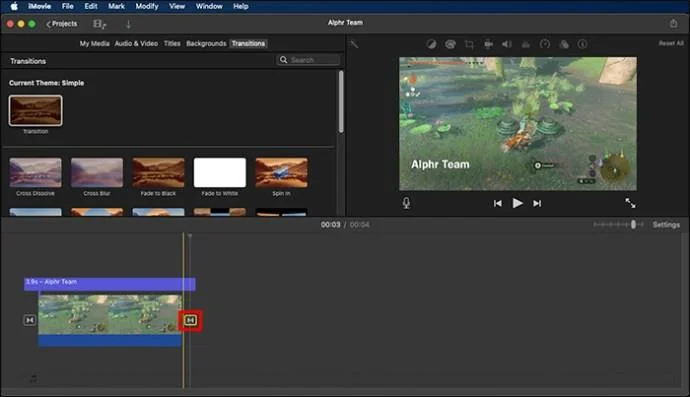Screen dimensions: 690x397
Task: Play the preview in viewer
Action: coord(518,203)
